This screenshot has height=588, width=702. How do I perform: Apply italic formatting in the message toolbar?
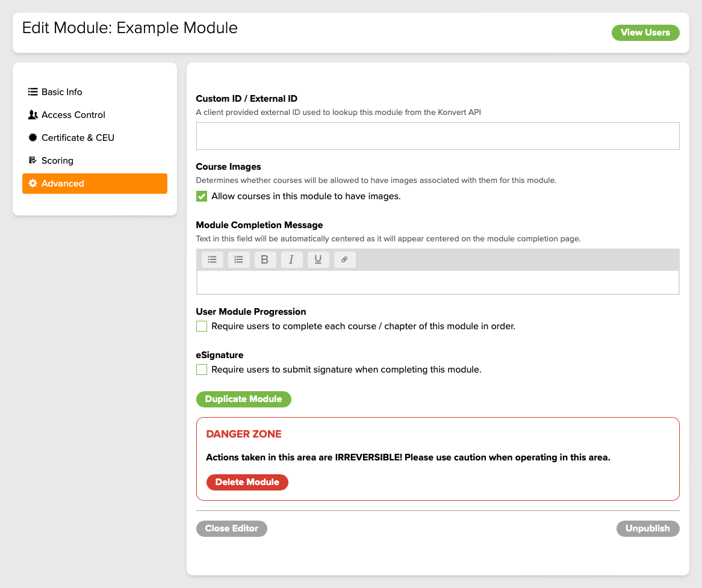tap(291, 259)
